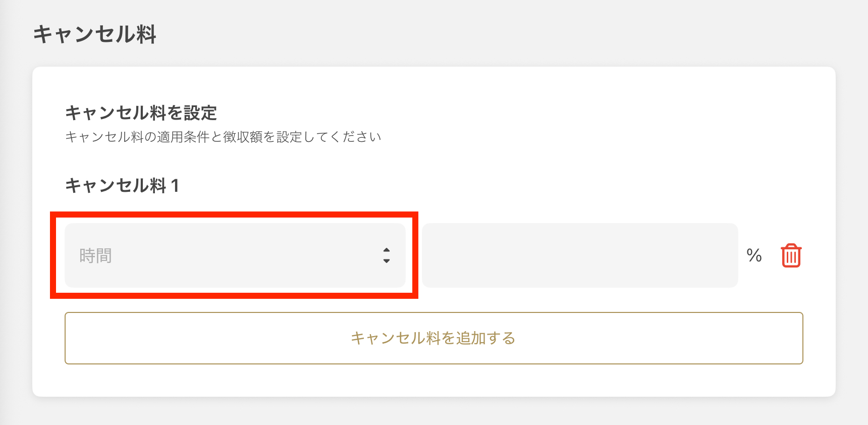Click the キャンセル料を設定 heading
Viewport: 868px width, 425px height.
pos(141,113)
